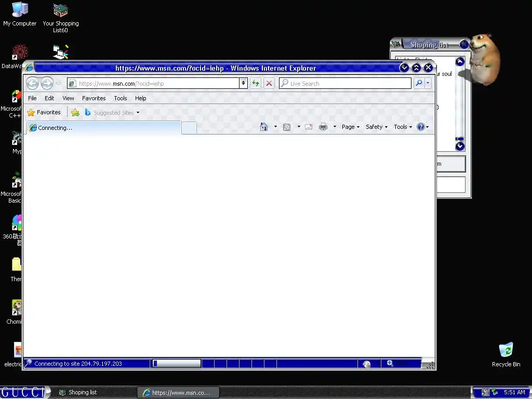Maximize the Internet Explorer window
532x399 pixels.
[416, 68]
